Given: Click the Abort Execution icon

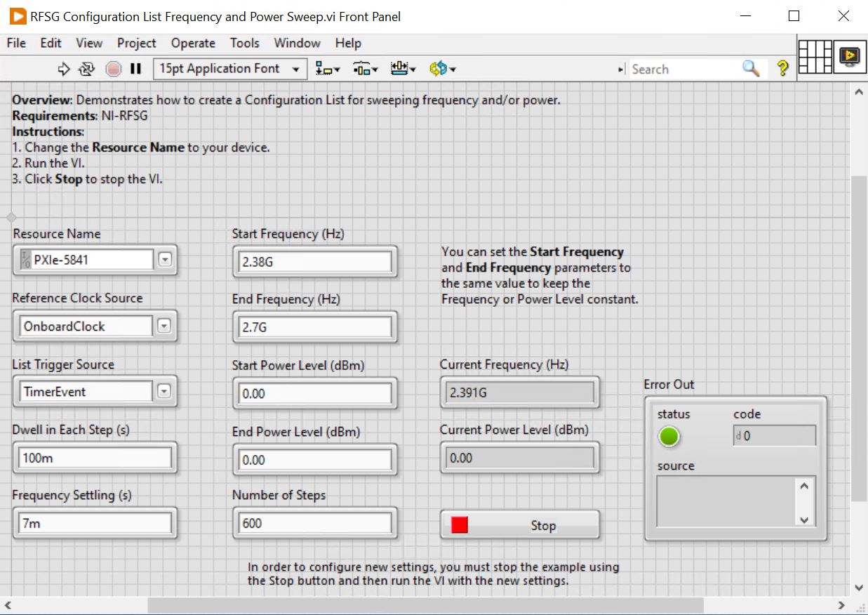Looking at the screenshot, I should point(112,69).
